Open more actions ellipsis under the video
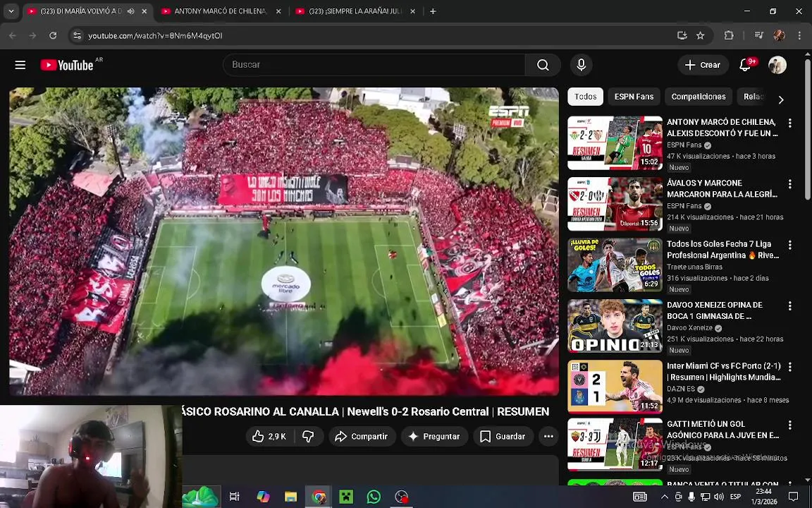The height and width of the screenshot is (508, 812). (548, 437)
